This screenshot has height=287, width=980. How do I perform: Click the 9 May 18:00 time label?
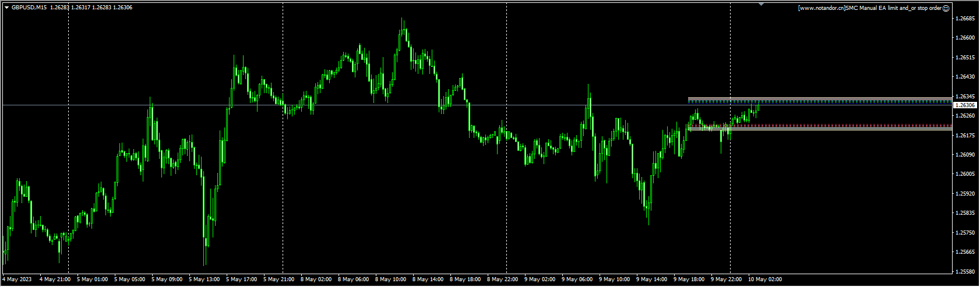pyautogui.click(x=689, y=280)
